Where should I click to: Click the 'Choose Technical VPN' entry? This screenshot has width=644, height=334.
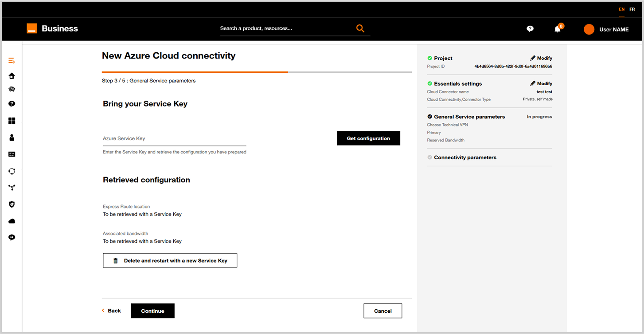click(447, 125)
